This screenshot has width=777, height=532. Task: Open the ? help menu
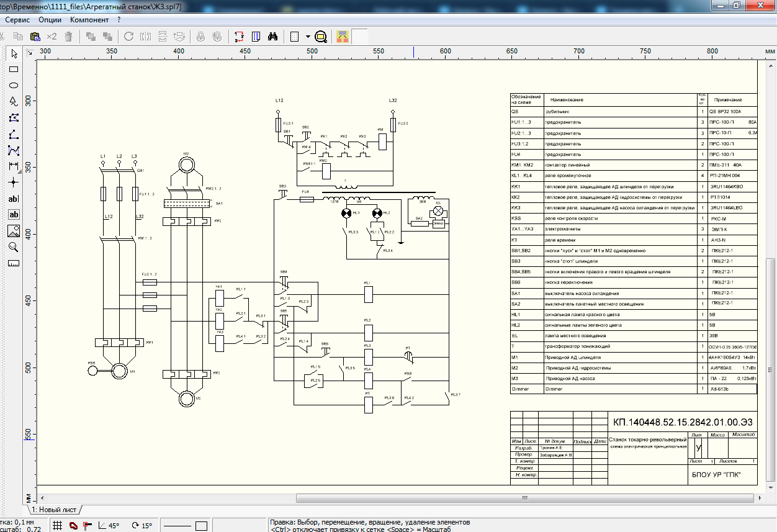119,20
